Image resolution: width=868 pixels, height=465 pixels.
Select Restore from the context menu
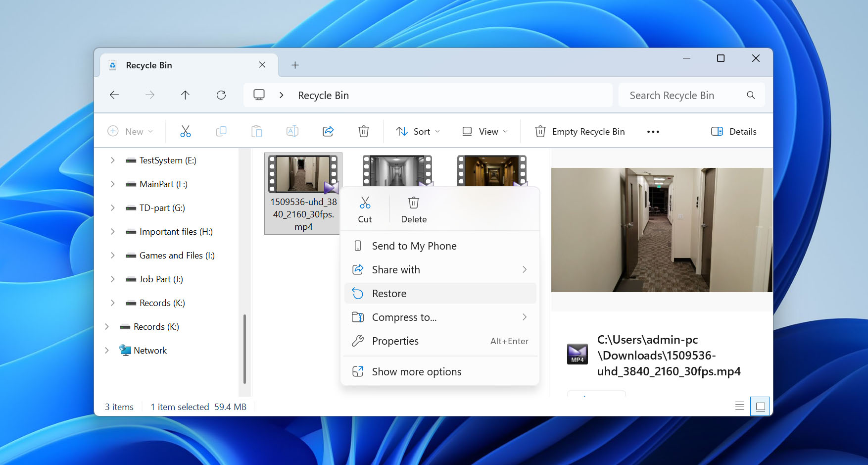point(440,294)
